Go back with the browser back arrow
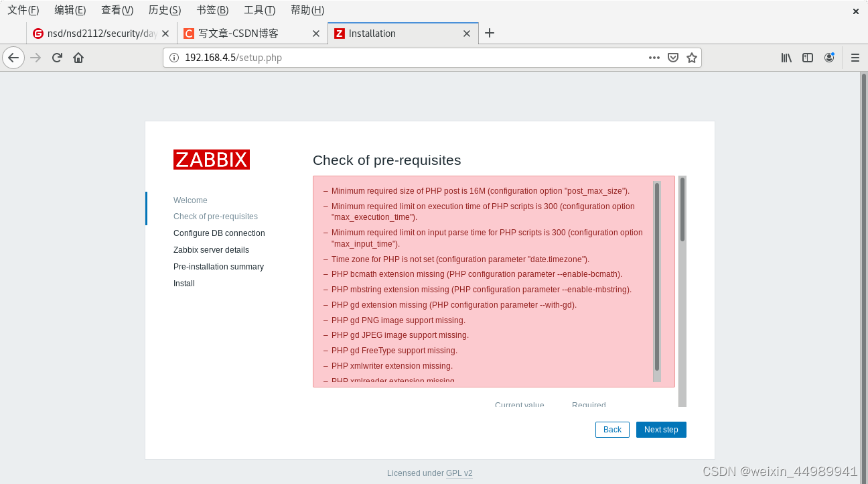The height and width of the screenshot is (484, 868). tap(13, 58)
